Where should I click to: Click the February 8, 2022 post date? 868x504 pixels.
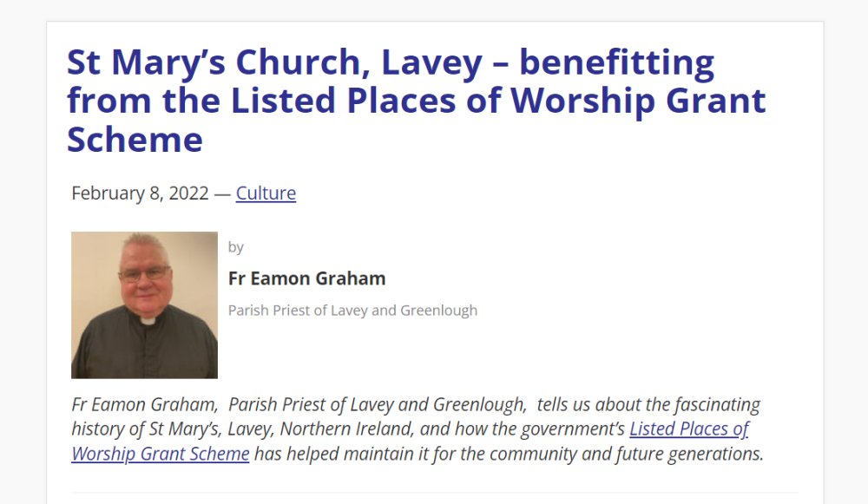point(140,193)
